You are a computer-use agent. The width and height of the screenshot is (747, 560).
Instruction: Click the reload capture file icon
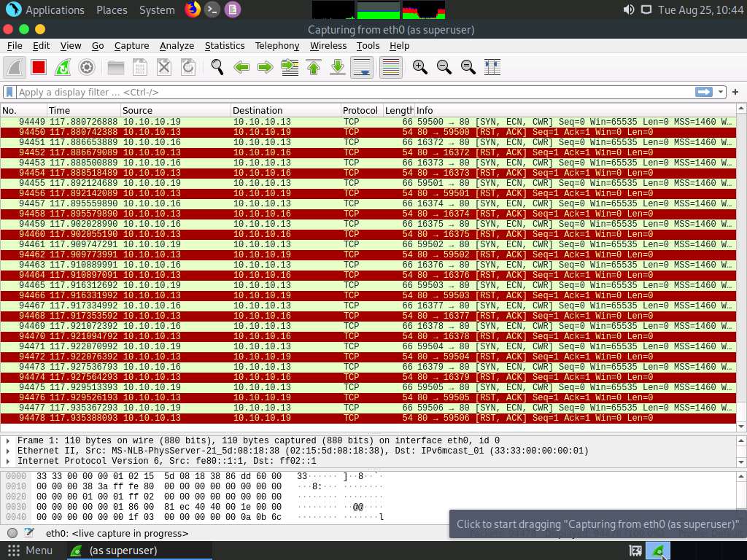click(188, 67)
